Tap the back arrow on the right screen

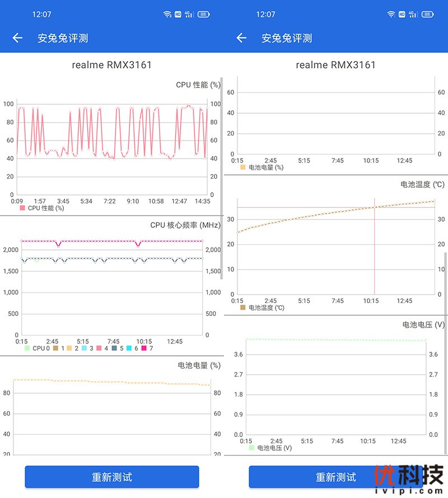241,38
